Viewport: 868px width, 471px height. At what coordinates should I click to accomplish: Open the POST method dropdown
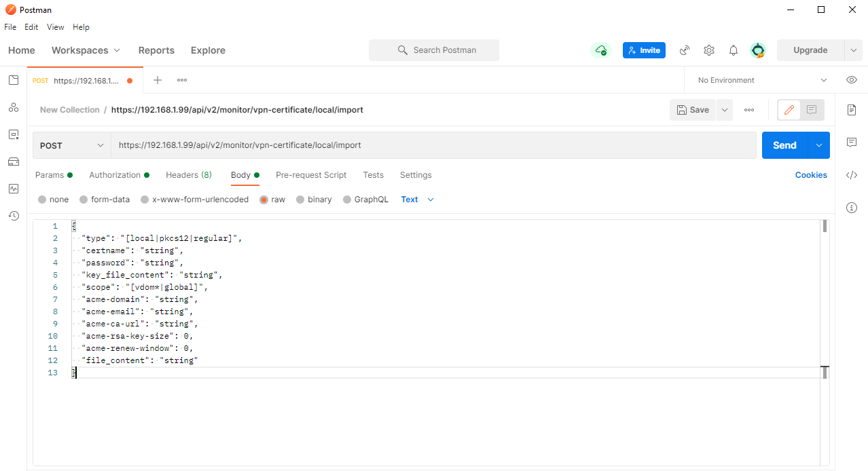click(x=71, y=145)
